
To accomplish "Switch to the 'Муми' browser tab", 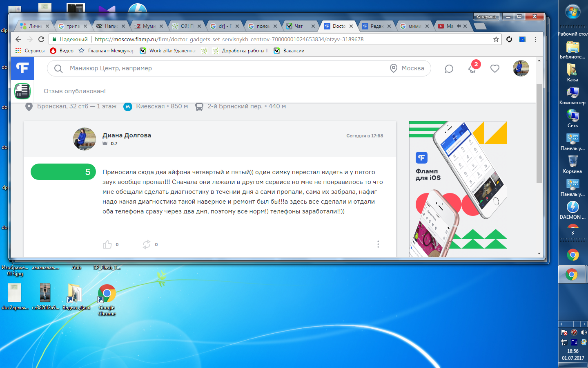I will click(x=149, y=26).
